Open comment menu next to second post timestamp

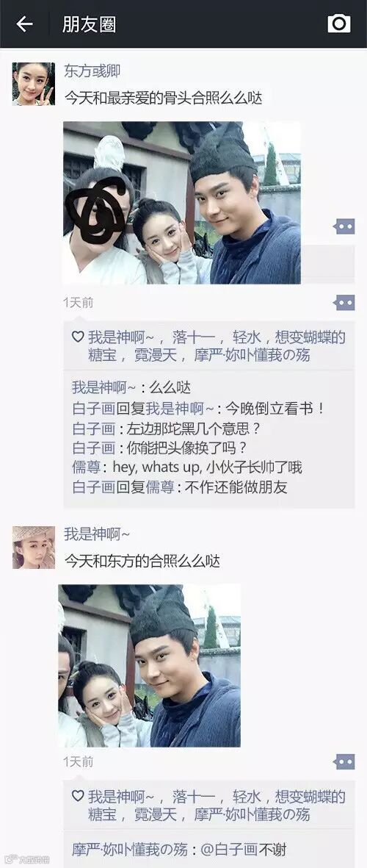point(344,761)
